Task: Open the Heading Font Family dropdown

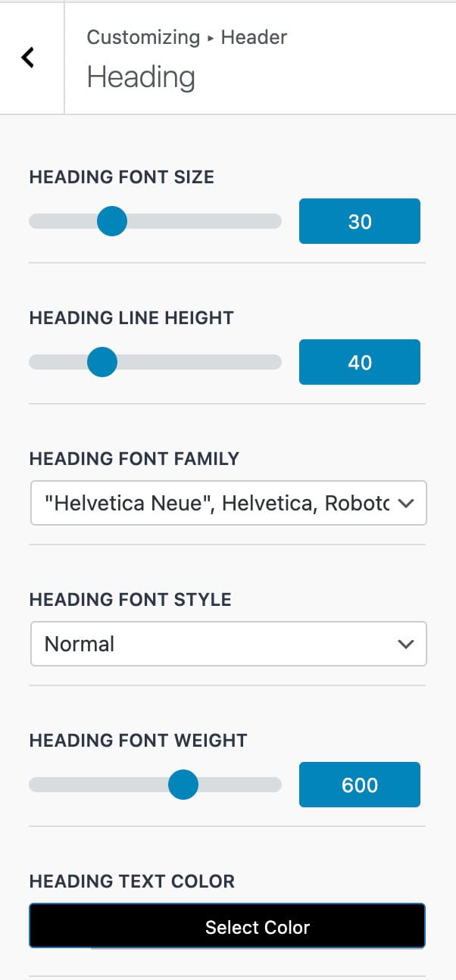Action: tap(228, 502)
